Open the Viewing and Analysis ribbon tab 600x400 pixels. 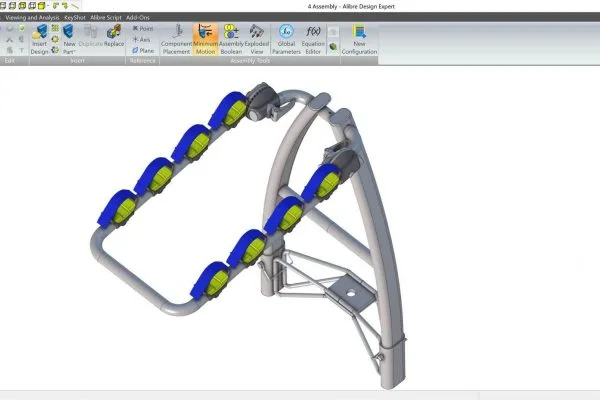pyautogui.click(x=32, y=18)
